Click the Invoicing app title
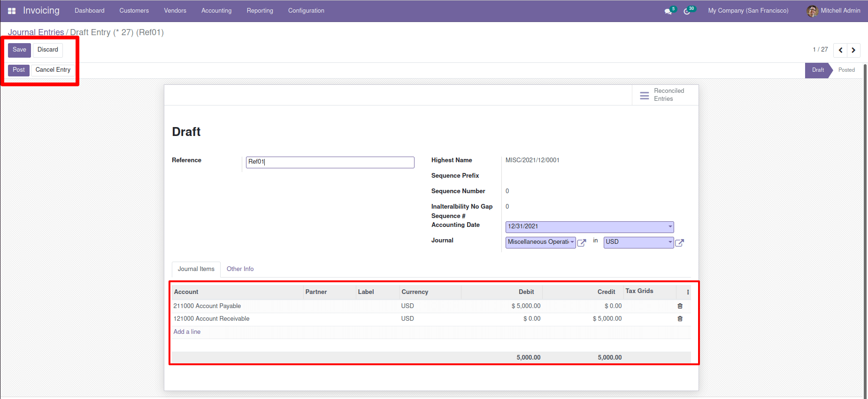868x399 pixels. [x=41, y=11]
